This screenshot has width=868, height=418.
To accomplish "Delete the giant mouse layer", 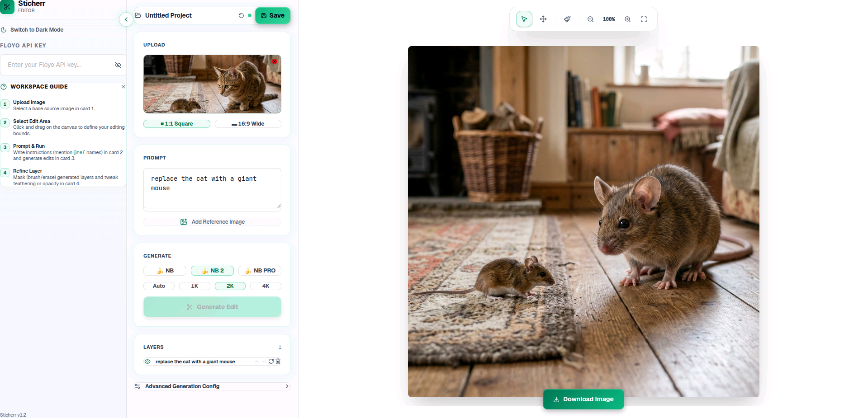I will 278,362.
